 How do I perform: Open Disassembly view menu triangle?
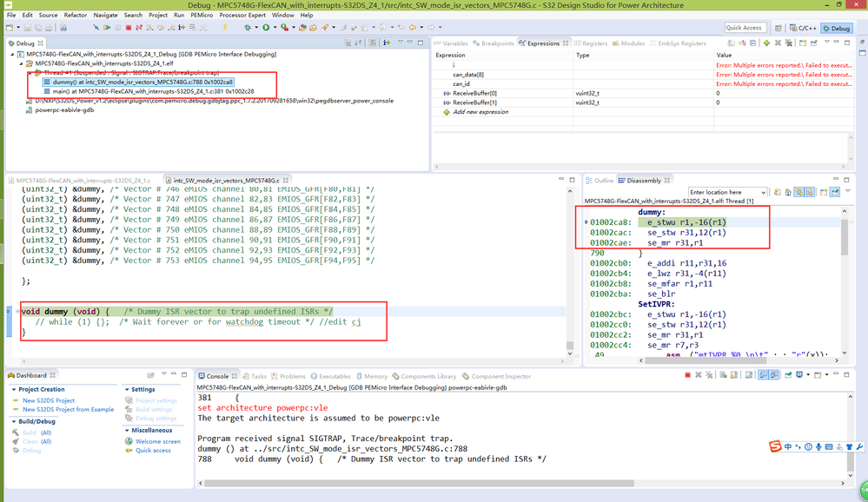click(x=847, y=191)
